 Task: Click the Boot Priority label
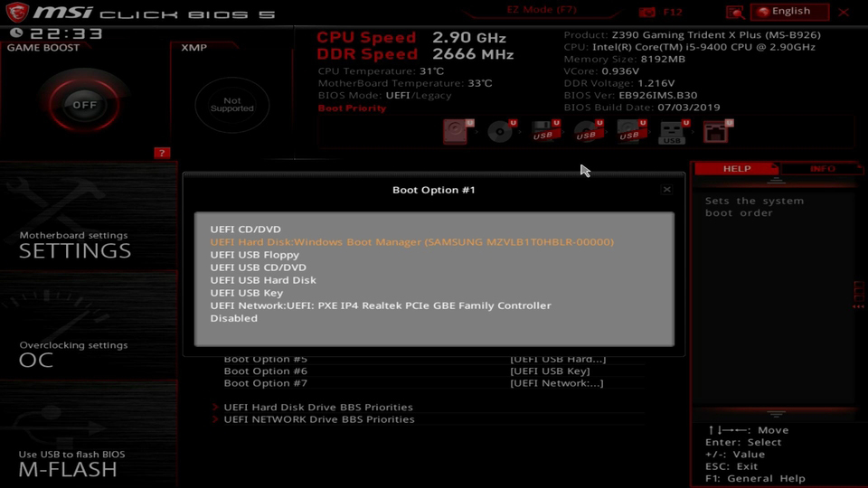pos(352,108)
